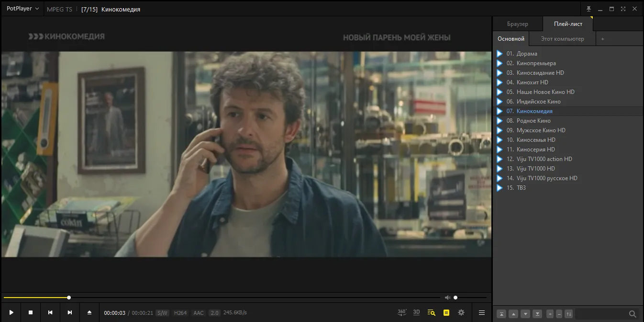This screenshot has width=644, height=322.
Task: Select playlist item 08. Родное Кино
Action: click(568, 121)
